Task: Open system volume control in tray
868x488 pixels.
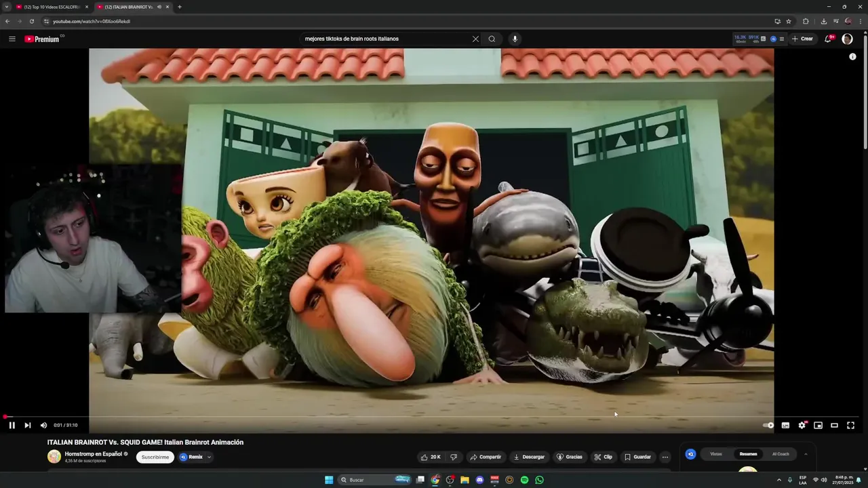Action: coord(824,480)
